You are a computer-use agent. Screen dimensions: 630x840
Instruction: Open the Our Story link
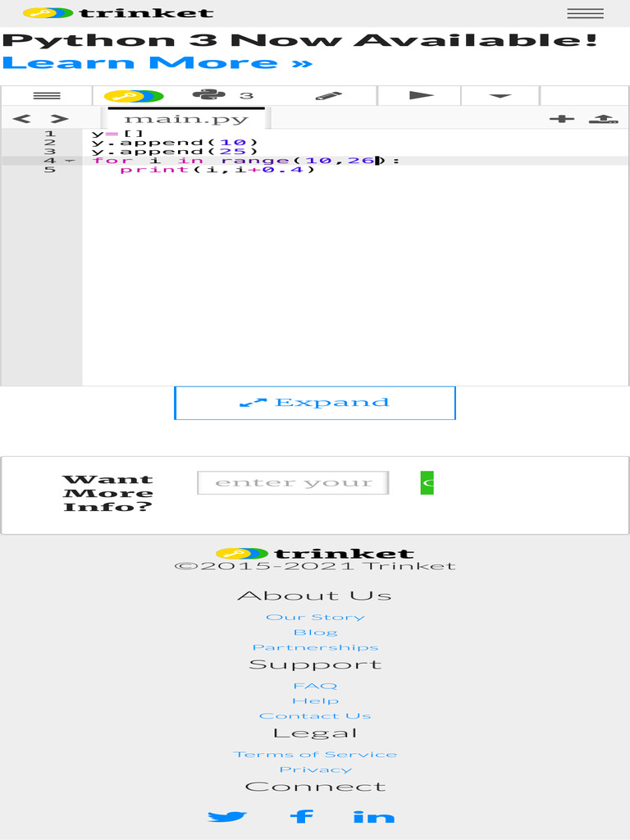tap(315, 617)
